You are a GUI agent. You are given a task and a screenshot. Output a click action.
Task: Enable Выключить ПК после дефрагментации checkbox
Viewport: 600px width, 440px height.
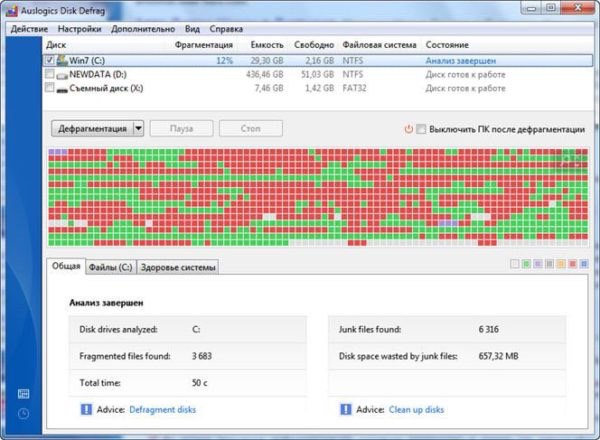pos(421,129)
